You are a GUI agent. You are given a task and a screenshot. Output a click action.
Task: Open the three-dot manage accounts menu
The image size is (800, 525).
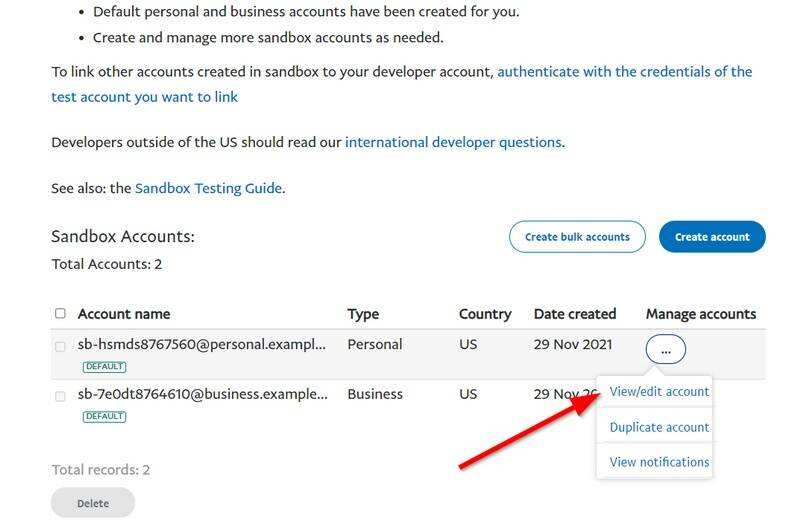pyautogui.click(x=665, y=349)
